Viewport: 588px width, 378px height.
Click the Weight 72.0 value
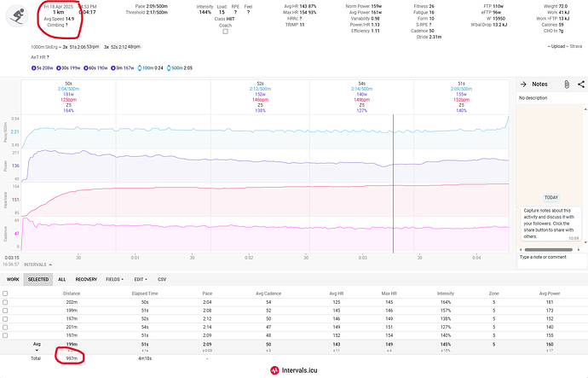click(x=556, y=6)
